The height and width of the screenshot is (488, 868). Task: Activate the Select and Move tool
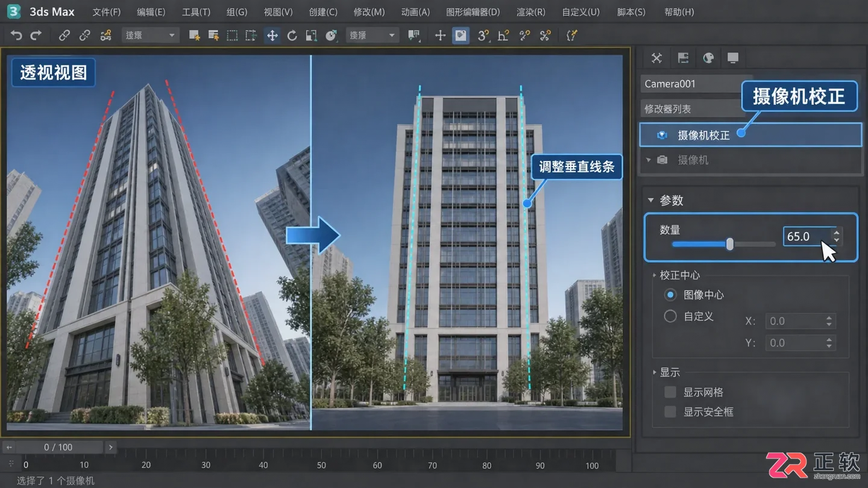(272, 36)
